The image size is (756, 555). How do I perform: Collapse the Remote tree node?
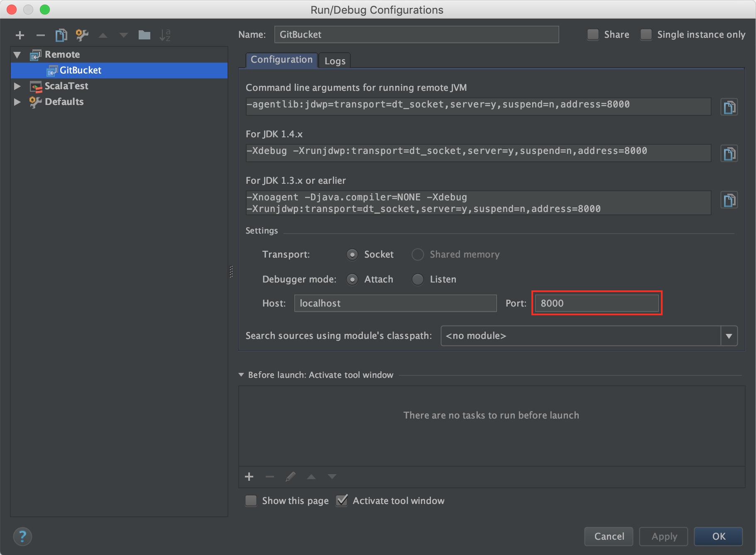point(17,54)
